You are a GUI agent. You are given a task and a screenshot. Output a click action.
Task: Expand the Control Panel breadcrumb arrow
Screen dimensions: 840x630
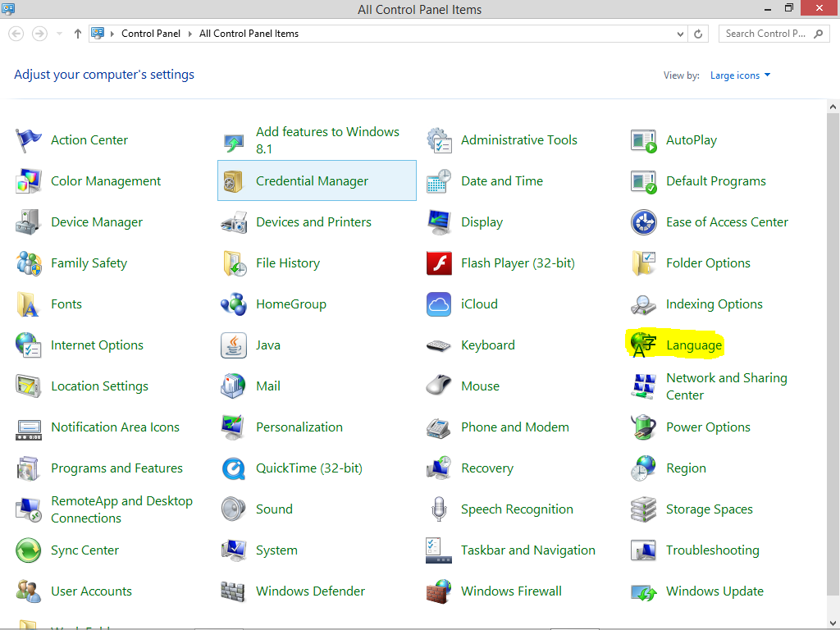(189, 34)
